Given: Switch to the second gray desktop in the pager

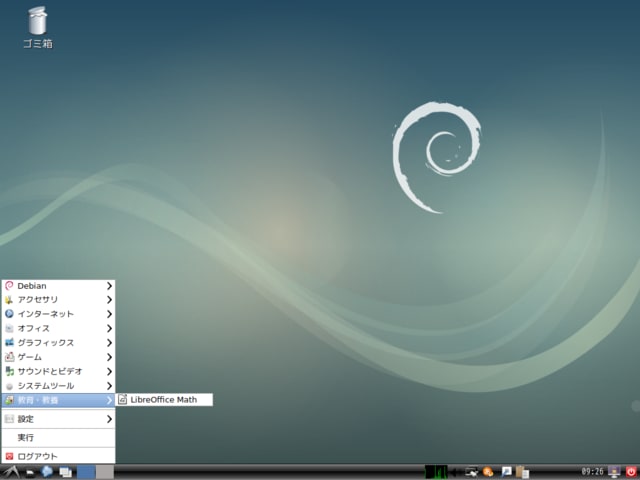Looking at the screenshot, I should [x=104, y=472].
